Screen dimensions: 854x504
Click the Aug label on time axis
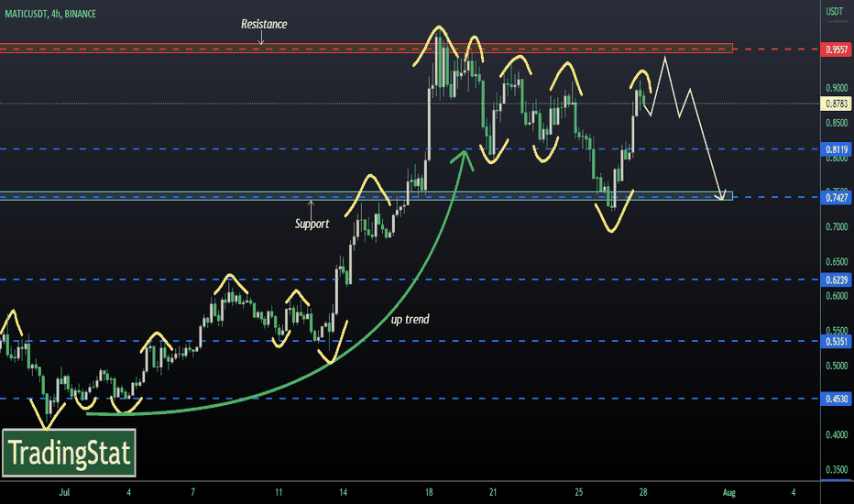pos(728,493)
